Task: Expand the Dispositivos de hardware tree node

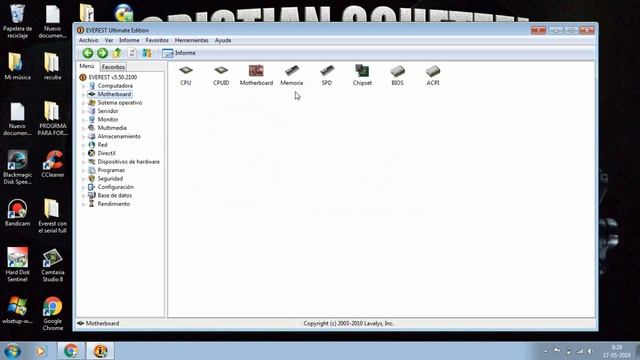Action: tap(84, 162)
